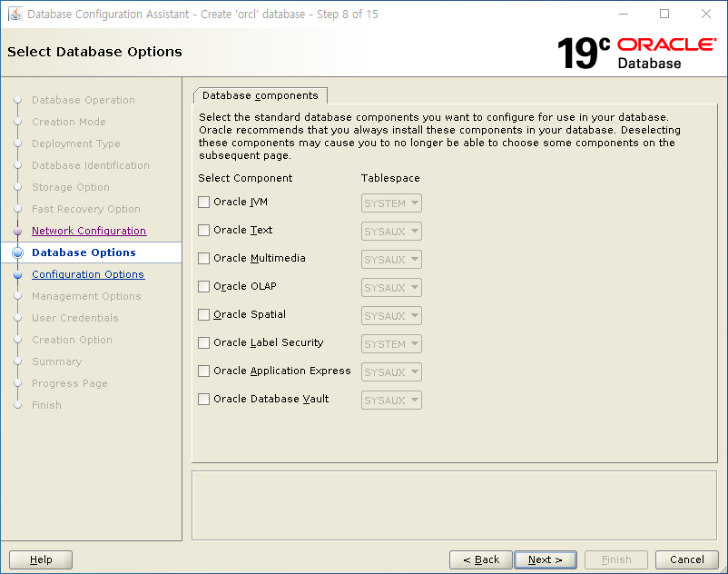Screen dimensions: 728x574
Task: Click the Creation Option step
Action: 72,340
